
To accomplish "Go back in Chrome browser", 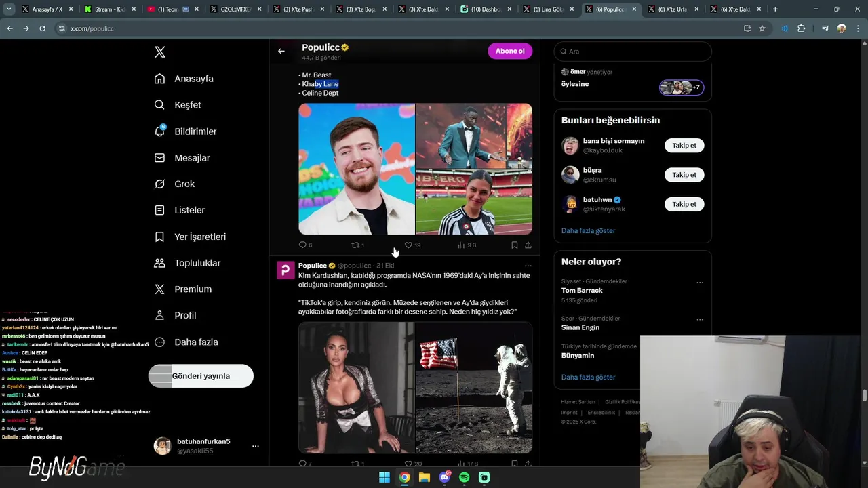I will [9, 28].
